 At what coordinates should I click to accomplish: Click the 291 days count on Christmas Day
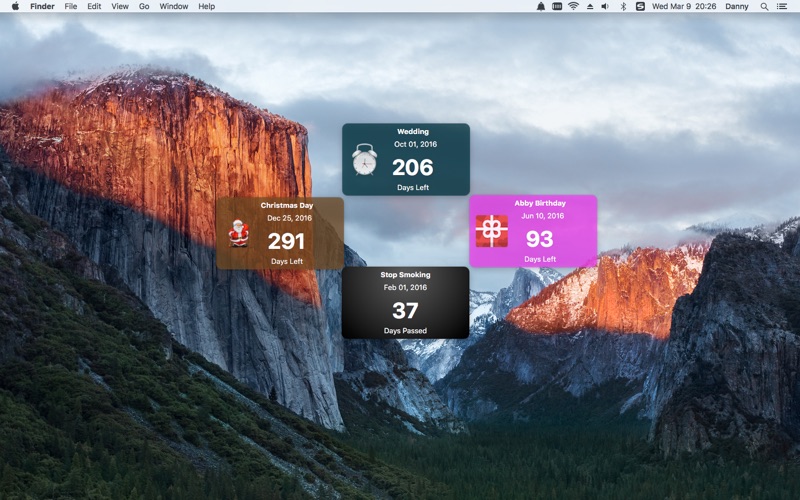coord(286,241)
